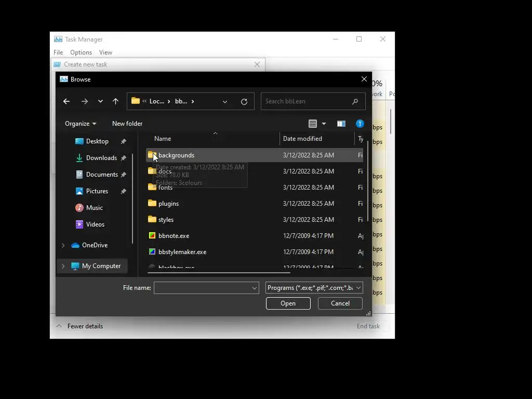This screenshot has width=532, height=399.
Task: Select My Computer in the navigation pane
Action: [x=101, y=266]
